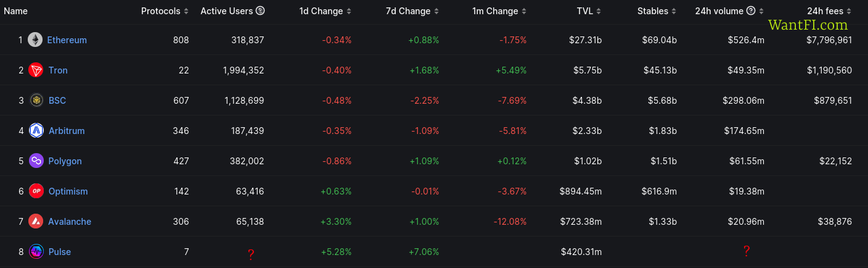Open the Optimism chain link
Image resolution: width=868 pixels, height=268 pixels.
coord(68,191)
